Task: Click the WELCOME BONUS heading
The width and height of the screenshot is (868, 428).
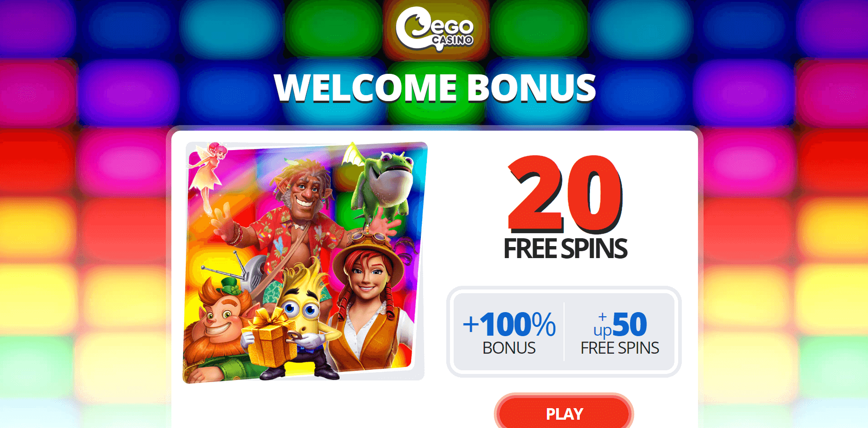Action: click(435, 88)
